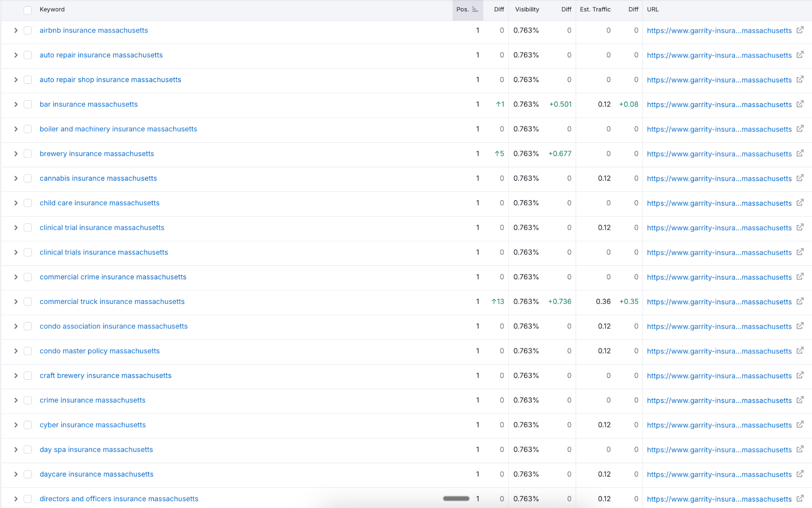
Task: Click the ↑5 position diff for brewery insurance
Action: pos(499,154)
